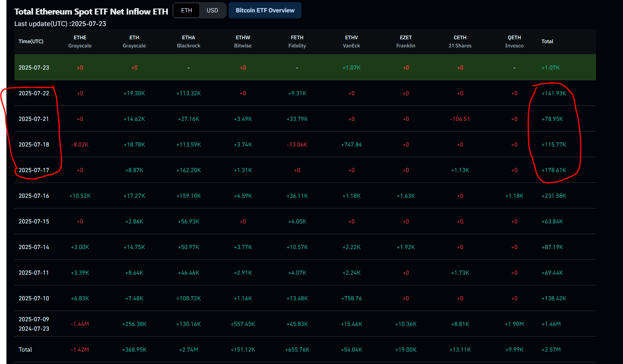Select the 2025-07-09 to 2024-07-23 date cell
The width and height of the screenshot is (623, 364).
pyautogui.click(x=34, y=324)
